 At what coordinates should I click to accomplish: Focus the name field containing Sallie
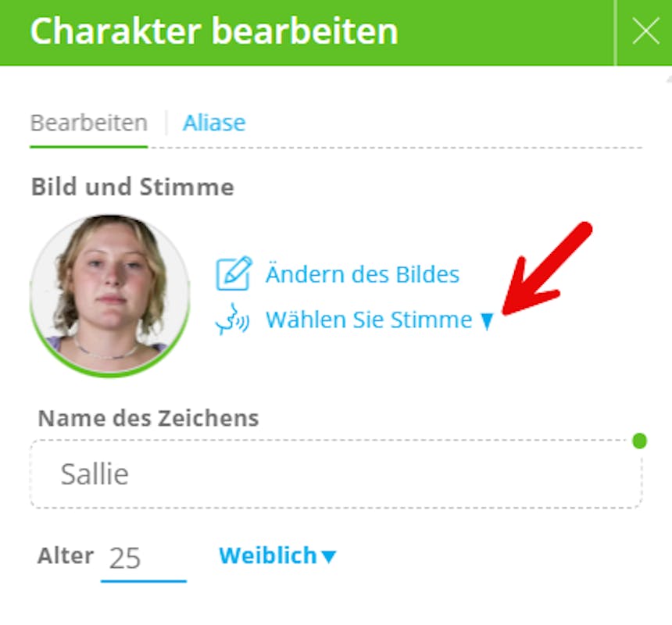click(x=336, y=474)
